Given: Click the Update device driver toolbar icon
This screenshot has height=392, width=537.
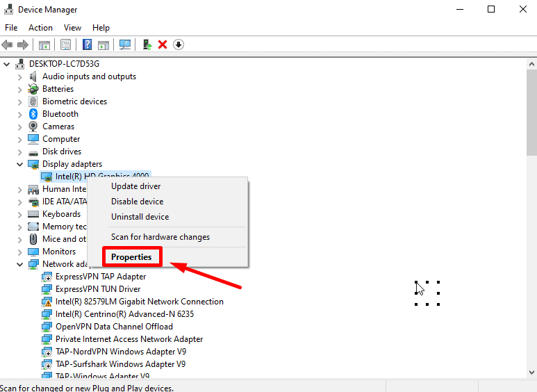Looking at the screenshot, I should 147,44.
